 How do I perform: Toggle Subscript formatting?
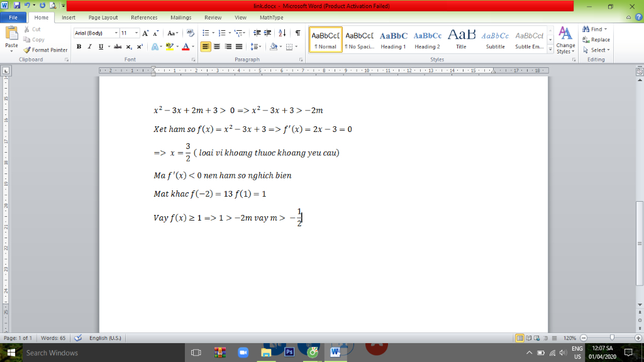tap(129, 47)
